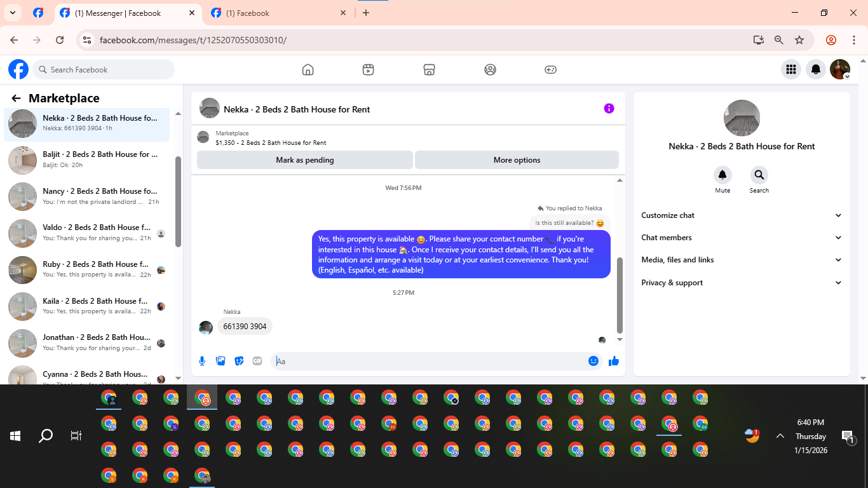The height and width of the screenshot is (488, 868).
Task: Close the (1) Facebook tab
Action: [343, 13]
